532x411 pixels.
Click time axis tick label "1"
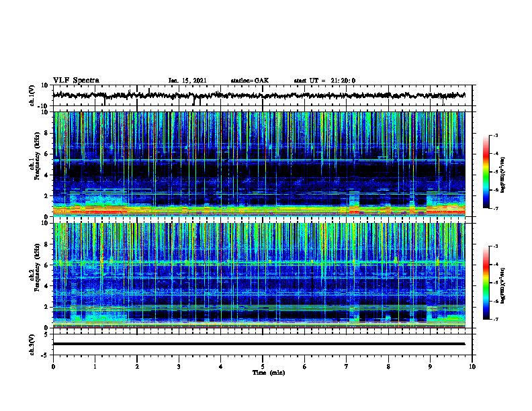click(95, 367)
